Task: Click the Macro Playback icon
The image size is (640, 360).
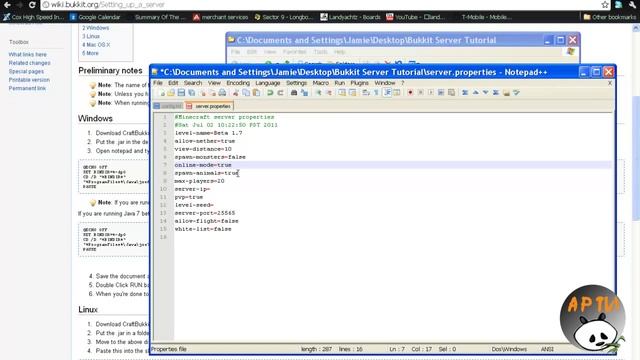Action: pyautogui.click(x=431, y=93)
